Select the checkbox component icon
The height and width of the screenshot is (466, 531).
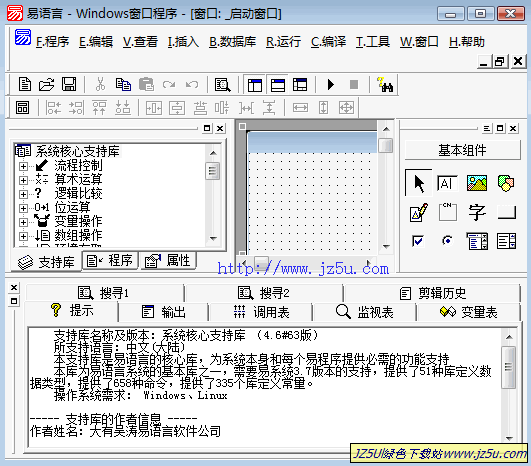click(x=418, y=241)
